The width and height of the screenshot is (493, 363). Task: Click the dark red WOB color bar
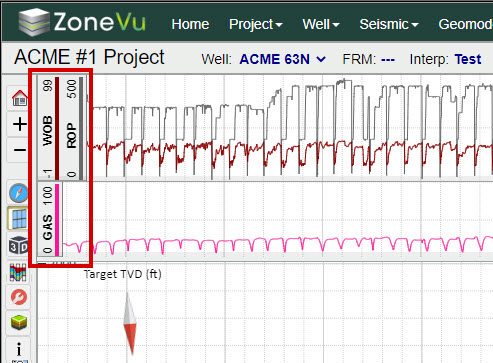click(x=57, y=128)
